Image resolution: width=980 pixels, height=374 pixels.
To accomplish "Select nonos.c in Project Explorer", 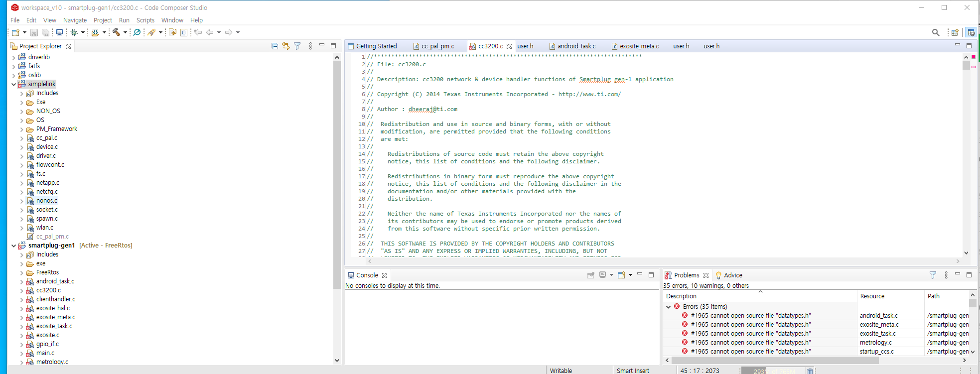I will (x=47, y=201).
